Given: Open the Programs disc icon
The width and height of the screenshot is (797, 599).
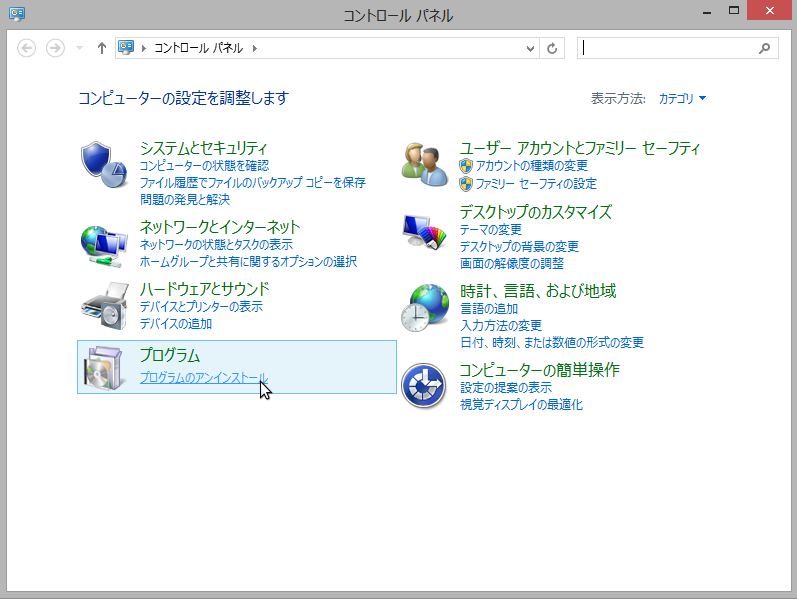Looking at the screenshot, I should coord(104,368).
